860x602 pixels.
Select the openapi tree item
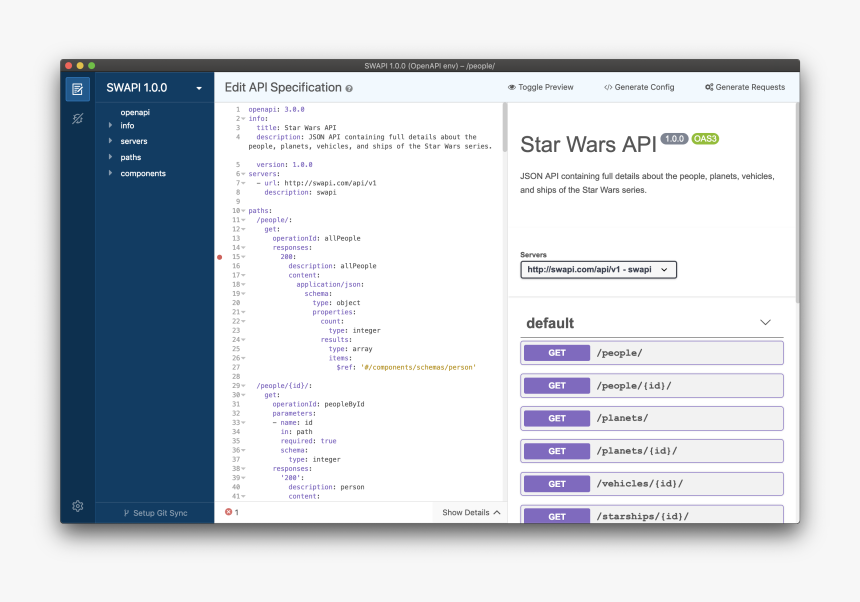coord(135,112)
